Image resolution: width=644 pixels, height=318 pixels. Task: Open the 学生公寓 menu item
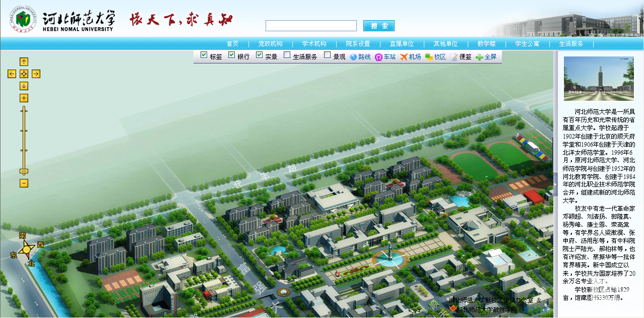[x=527, y=44]
